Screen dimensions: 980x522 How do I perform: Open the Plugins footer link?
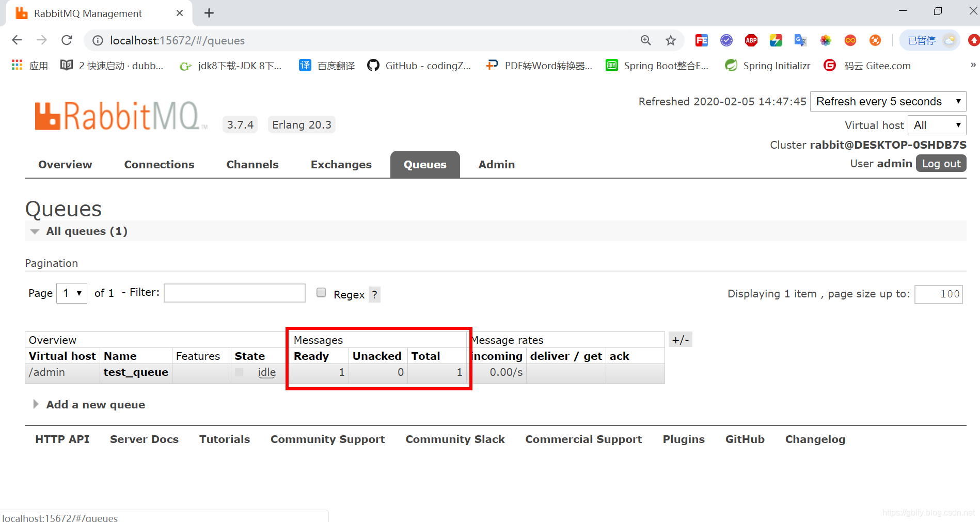point(684,439)
